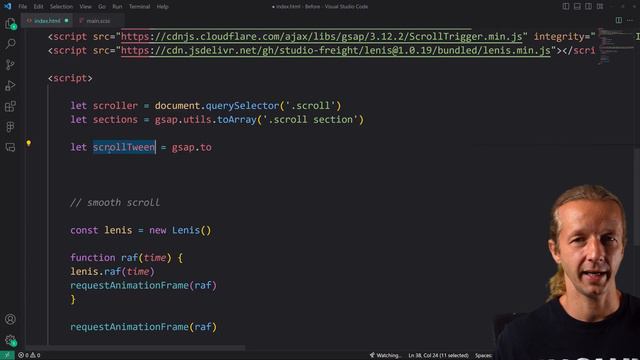Screen dimensions: 640x360
Task: Click the Spaces indentation status item
Action: (x=483, y=356)
